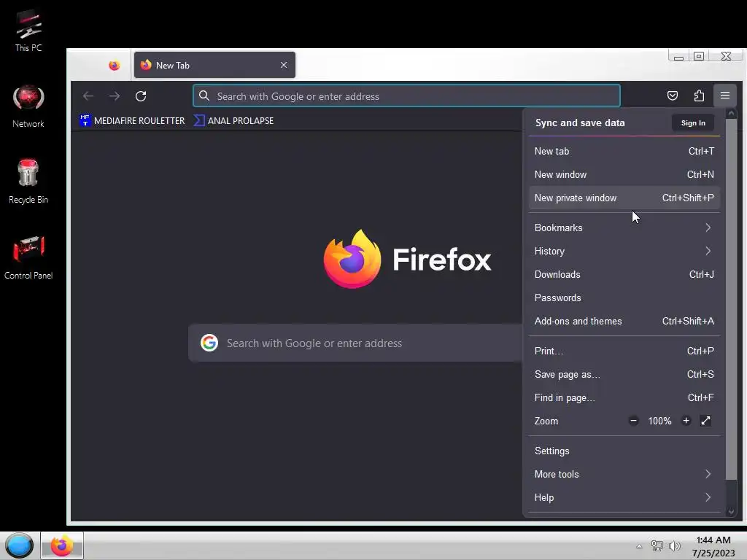Expand the History submenu
The image size is (747, 560).
(x=624, y=251)
